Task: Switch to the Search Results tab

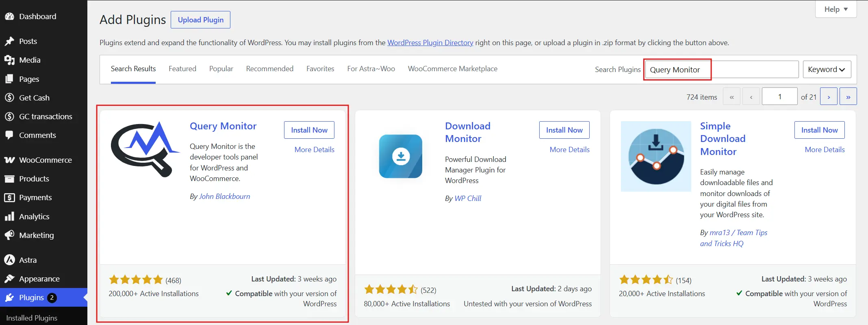Action: (x=133, y=69)
